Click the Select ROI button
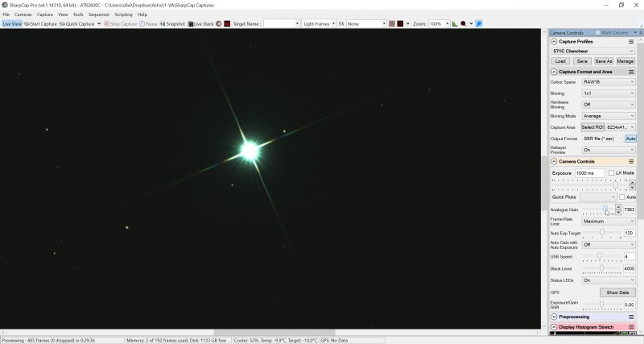 coord(592,127)
